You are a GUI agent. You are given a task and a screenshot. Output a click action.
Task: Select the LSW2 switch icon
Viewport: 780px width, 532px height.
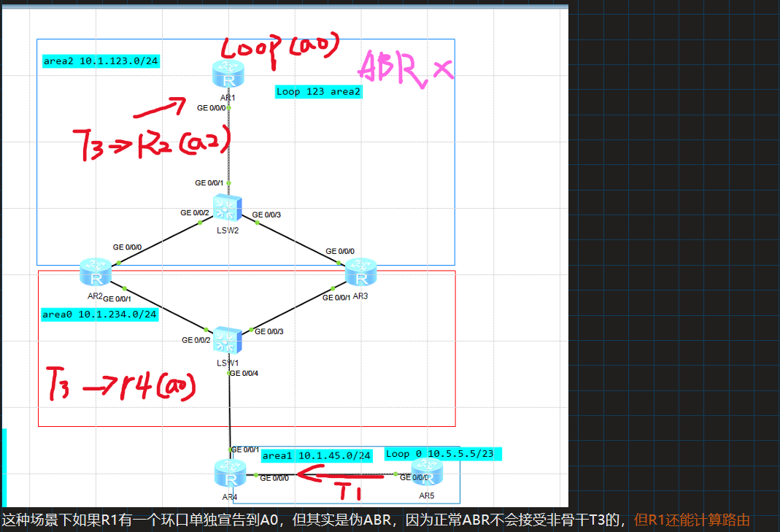click(228, 208)
